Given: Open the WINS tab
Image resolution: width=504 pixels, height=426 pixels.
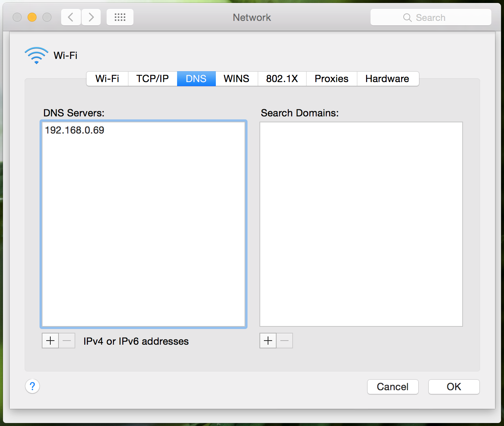Looking at the screenshot, I should click(x=237, y=79).
